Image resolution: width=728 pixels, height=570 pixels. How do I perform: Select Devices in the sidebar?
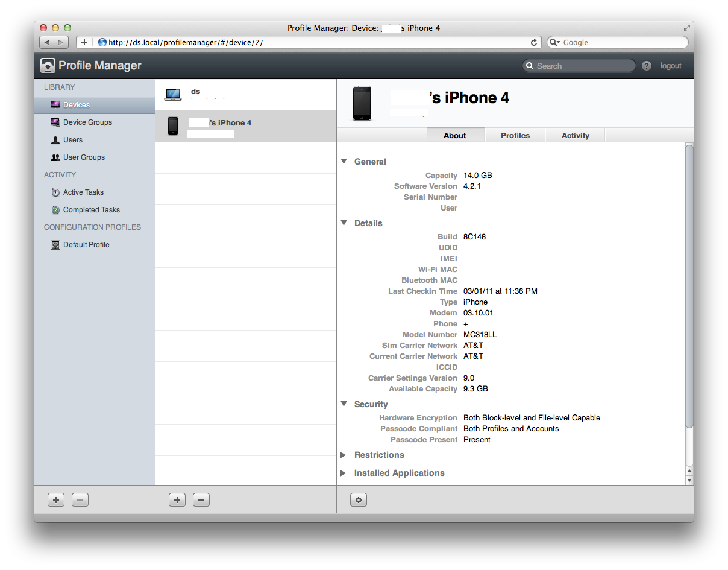click(95, 105)
